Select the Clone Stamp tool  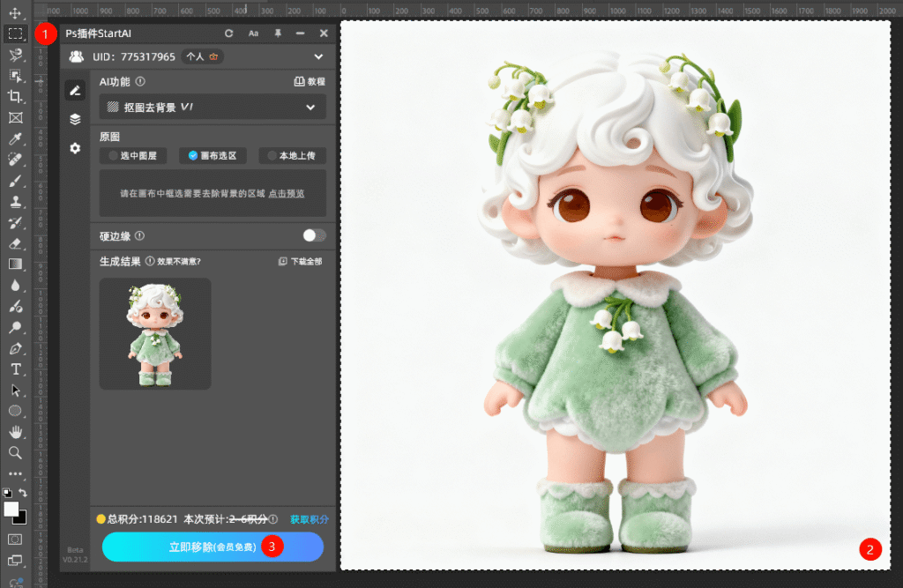coord(15,201)
